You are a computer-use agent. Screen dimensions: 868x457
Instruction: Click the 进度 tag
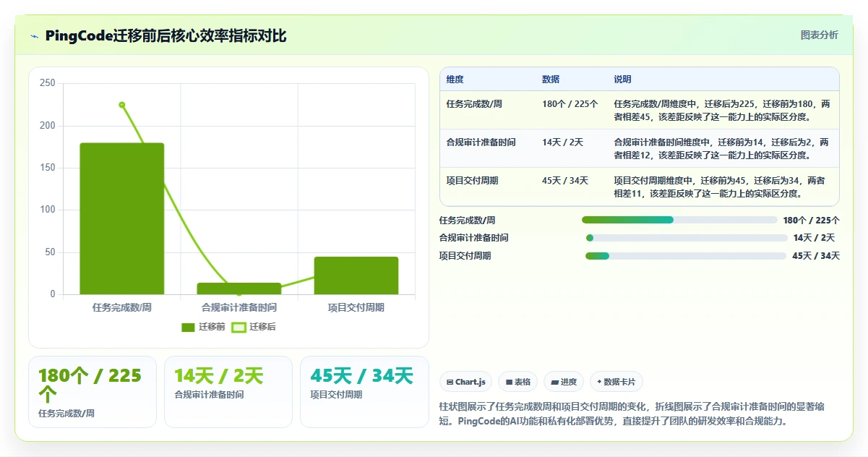point(564,382)
